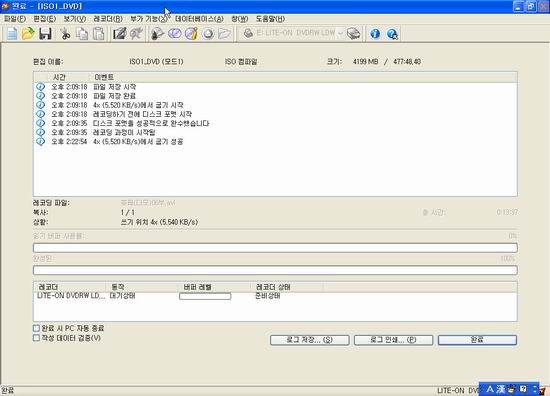The height and width of the screenshot is (396, 550).
Task: Open the 창(W) menu
Action: (240, 19)
